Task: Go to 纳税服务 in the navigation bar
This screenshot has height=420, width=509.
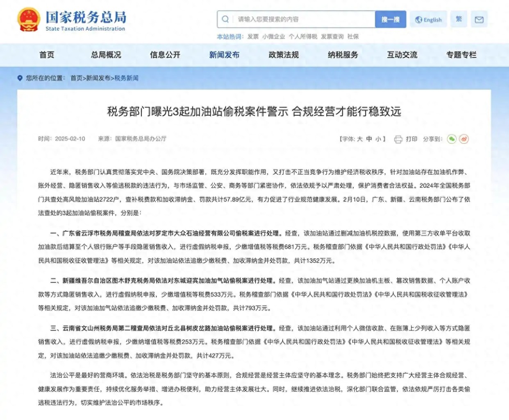Action: [343, 55]
